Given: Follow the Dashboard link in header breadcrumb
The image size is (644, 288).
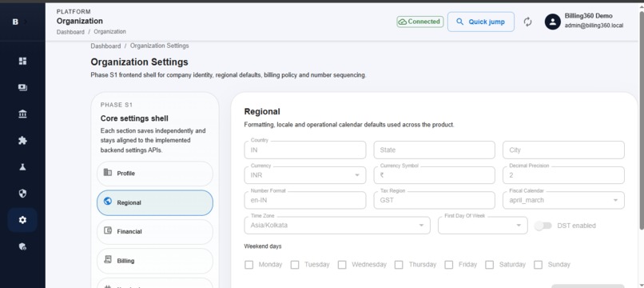Looking at the screenshot, I should tap(70, 32).
